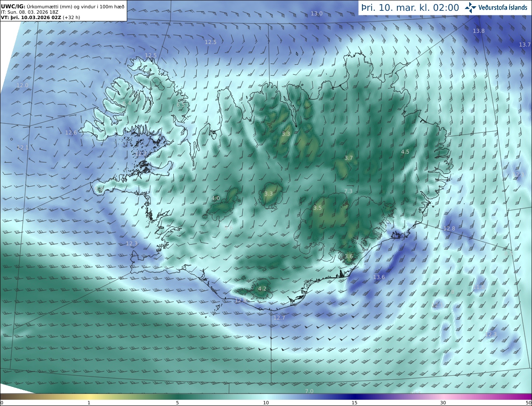The width and height of the screenshot is (532, 406).
Task: Click the 'IT: Sun. 08. 03. 2026 18Z' line
Action: pyautogui.click(x=29, y=12)
